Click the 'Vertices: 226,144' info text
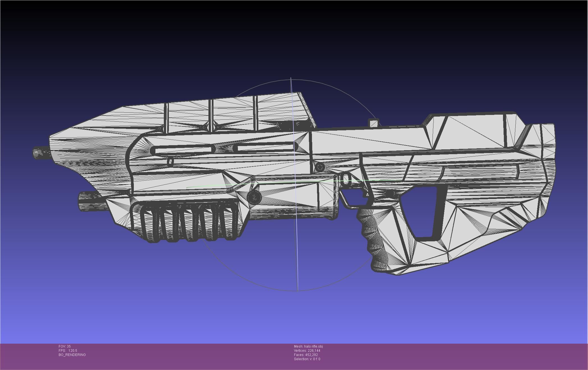This screenshot has width=588, height=370. pyautogui.click(x=307, y=351)
